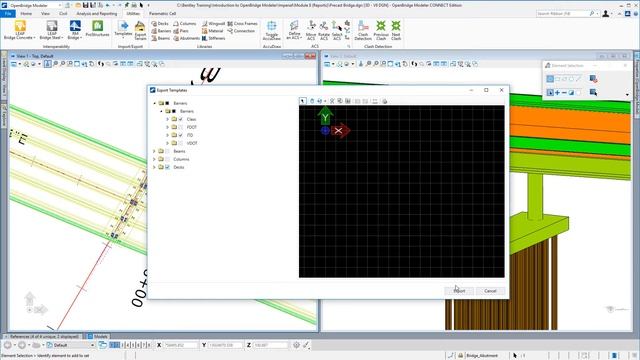Open Piers library
640x360 pixels.
point(181,31)
